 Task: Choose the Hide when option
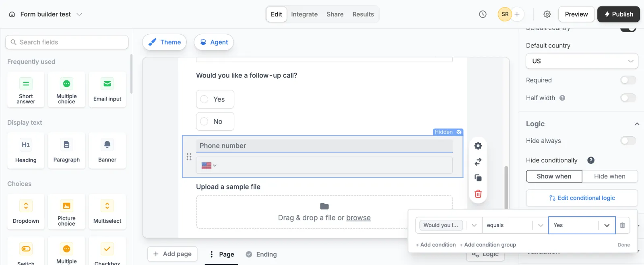click(x=610, y=176)
